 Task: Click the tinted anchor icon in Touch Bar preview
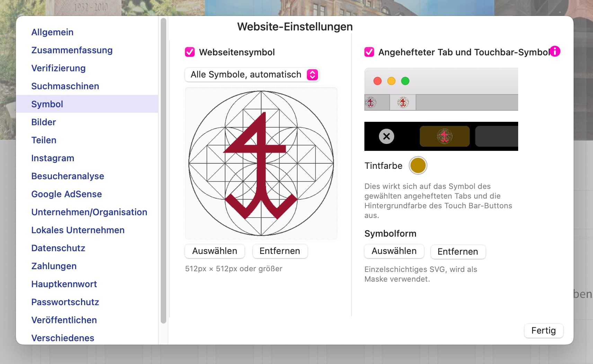(x=445, y=136)
